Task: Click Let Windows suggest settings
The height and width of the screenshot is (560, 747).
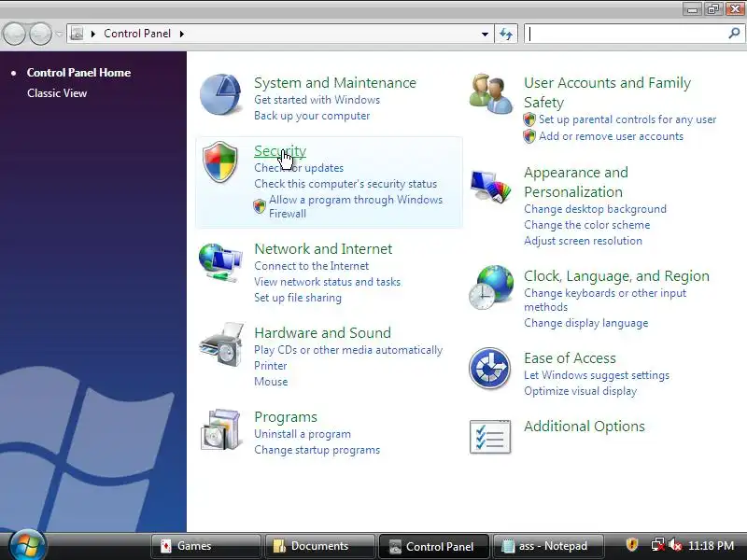Action: [x=597, y=375]
